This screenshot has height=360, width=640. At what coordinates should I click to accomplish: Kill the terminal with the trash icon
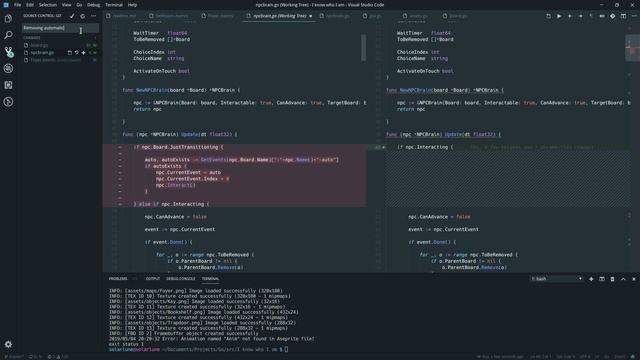[612, 279]
